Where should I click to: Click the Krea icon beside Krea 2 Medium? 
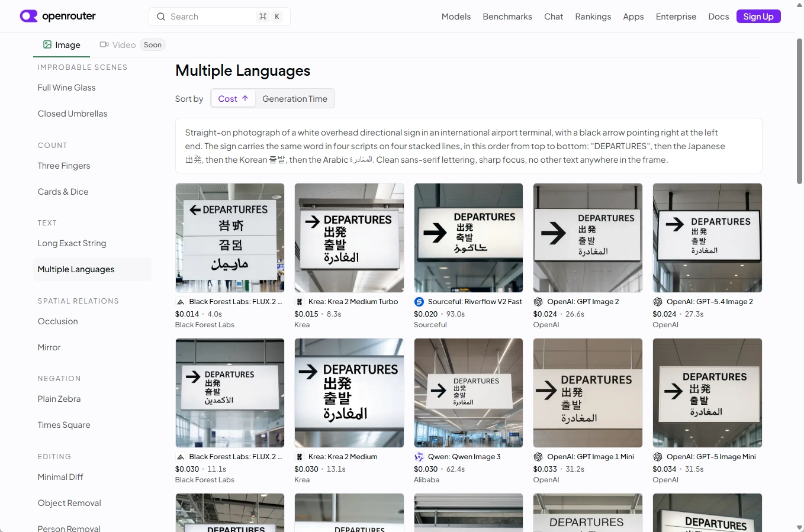(300, 457)
